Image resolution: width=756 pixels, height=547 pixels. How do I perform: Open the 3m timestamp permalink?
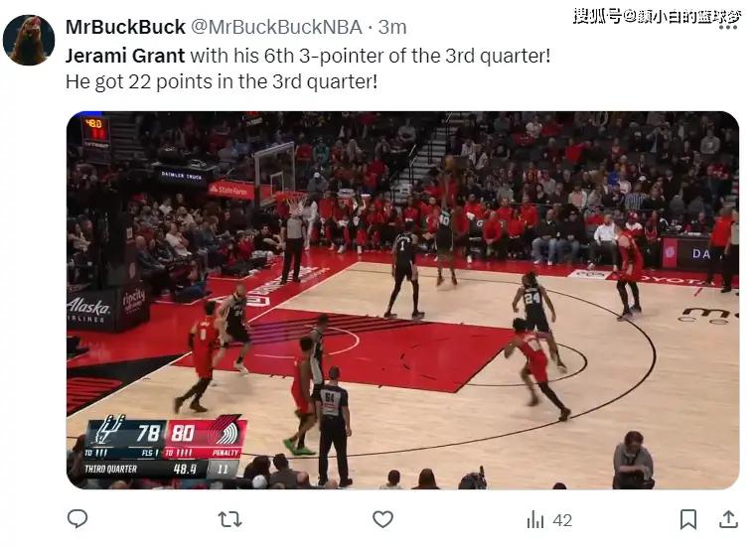coord(392,27)
